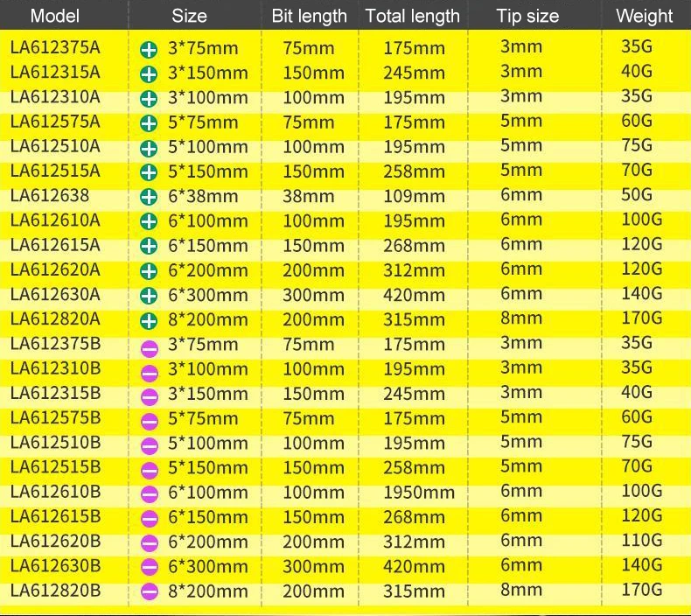Select model name LA612820B
This screenshot has height=616, width=691.
tap(55, 591)
